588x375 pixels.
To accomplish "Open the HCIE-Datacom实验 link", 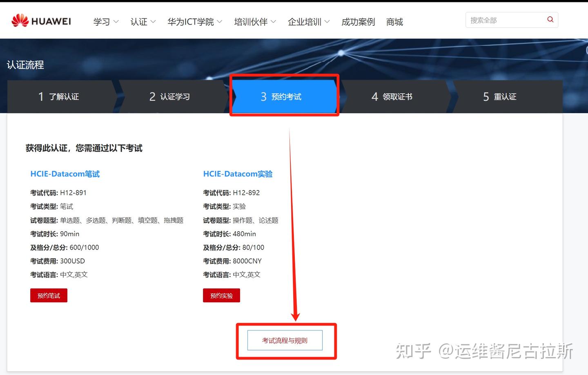I will click(238, 174).
